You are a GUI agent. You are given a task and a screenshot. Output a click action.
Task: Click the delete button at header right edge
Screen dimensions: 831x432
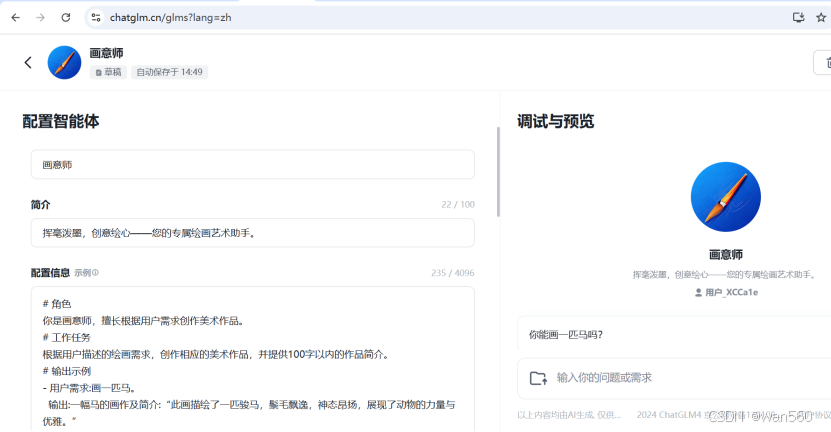(823, 63)
